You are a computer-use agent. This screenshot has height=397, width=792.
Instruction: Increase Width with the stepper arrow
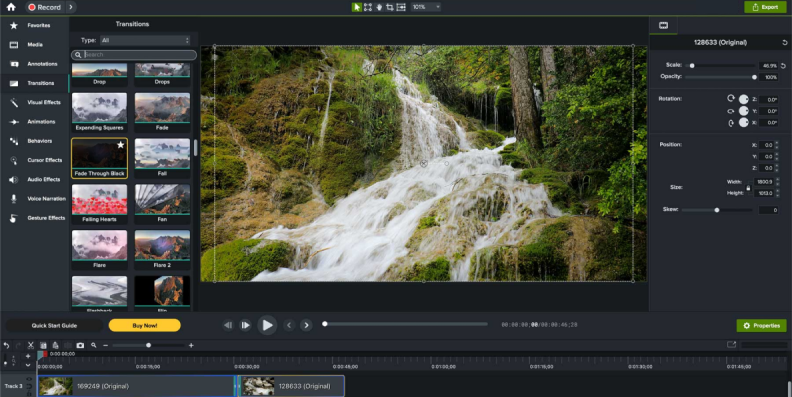pos(777,180)
